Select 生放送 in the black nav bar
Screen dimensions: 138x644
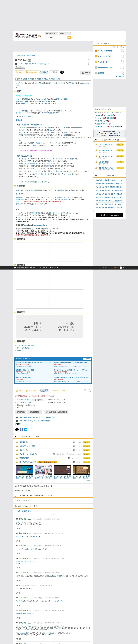pos(27,267)
